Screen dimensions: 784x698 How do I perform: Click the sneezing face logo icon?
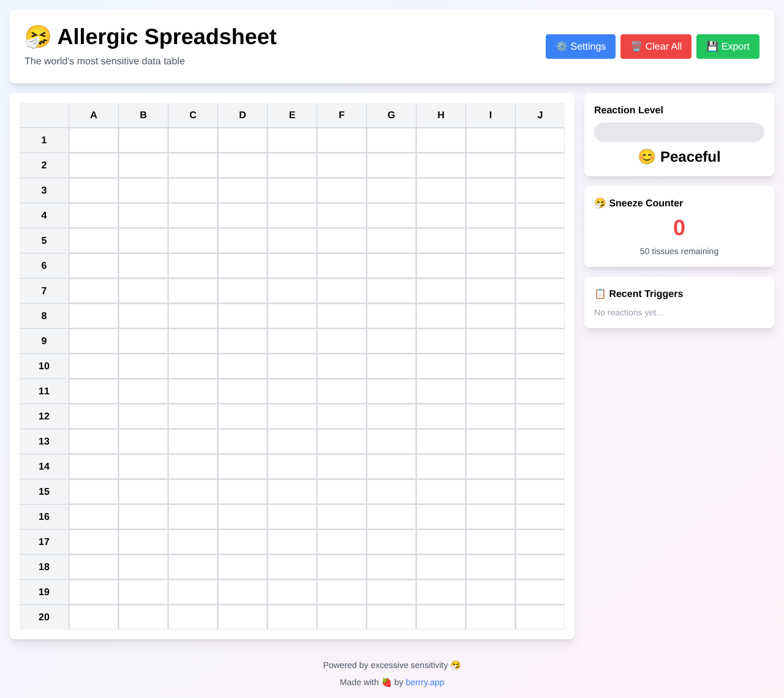[x=37, y=37]
